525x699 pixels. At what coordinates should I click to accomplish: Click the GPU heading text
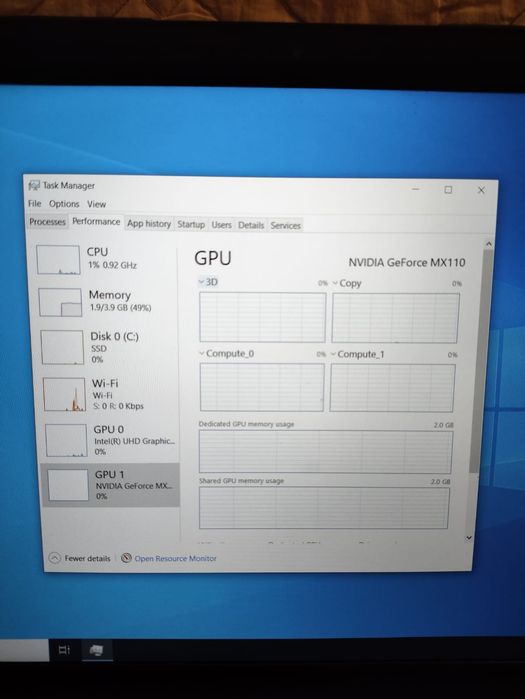[x=213, y=259]
